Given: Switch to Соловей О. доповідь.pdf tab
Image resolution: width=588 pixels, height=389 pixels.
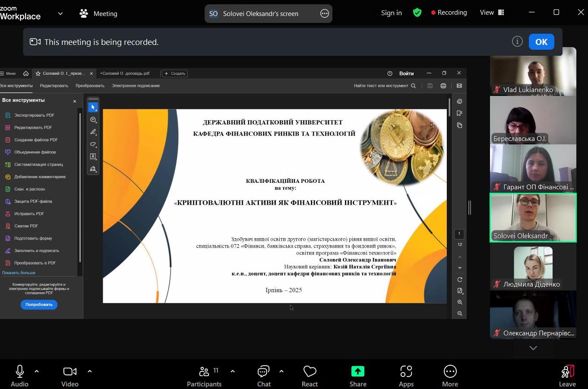Looking at the screenshot, I should pyautogui.click(x=125, y=73).
